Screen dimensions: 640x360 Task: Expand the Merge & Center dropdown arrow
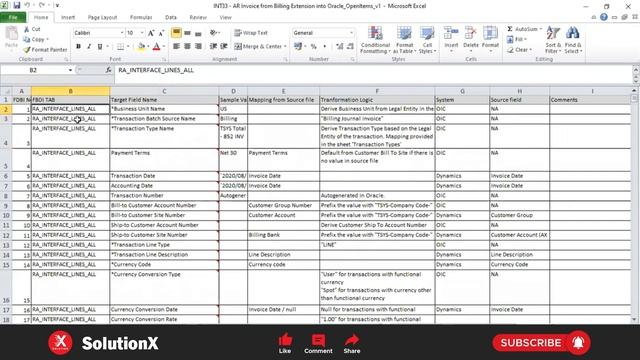coord(285,47)
